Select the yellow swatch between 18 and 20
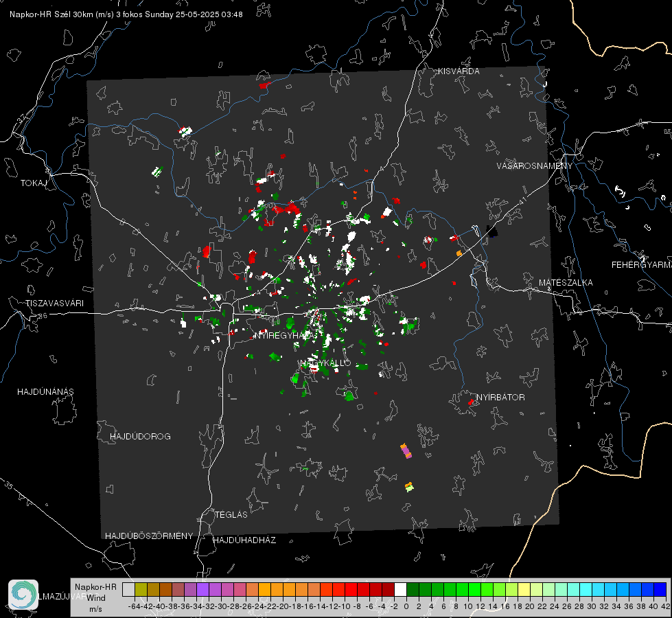 coord(524,589)
